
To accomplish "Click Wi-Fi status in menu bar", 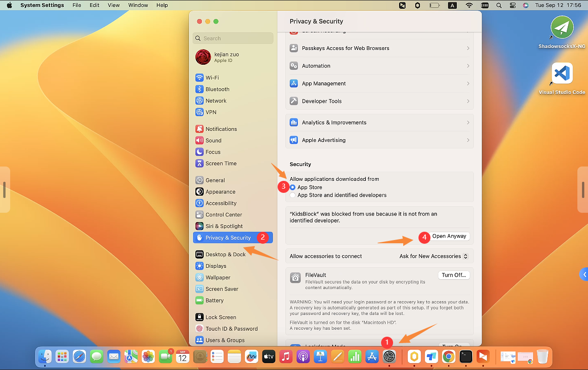I will click(469, 5).
